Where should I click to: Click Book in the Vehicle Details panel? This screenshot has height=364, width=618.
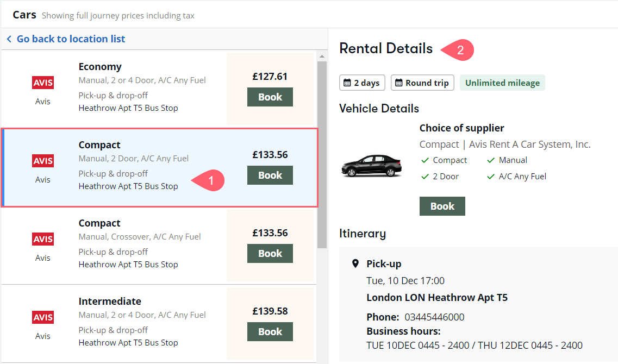click(x=442, y=206)
